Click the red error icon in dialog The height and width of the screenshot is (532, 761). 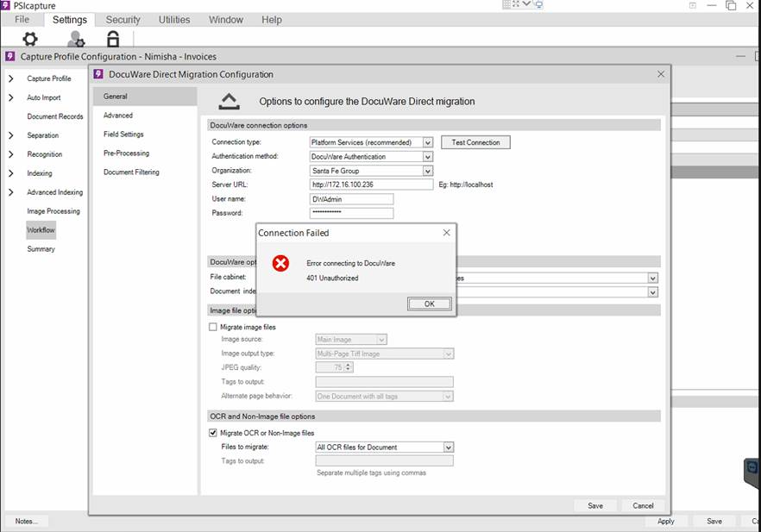[280, 263]
